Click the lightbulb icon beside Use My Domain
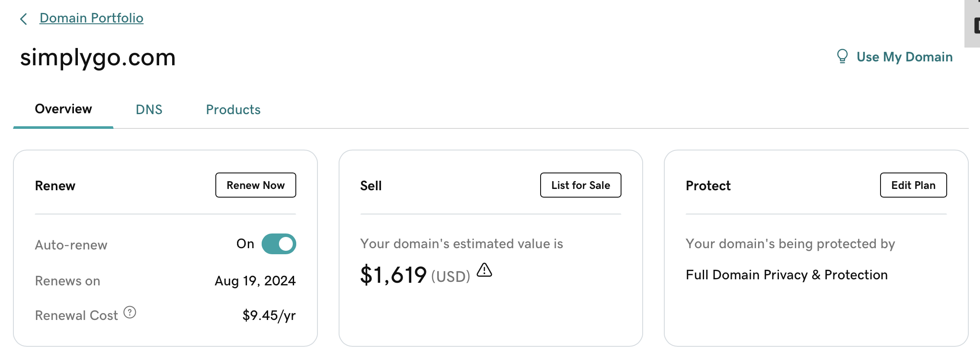The image size is (980, 358). coord(842,56)
